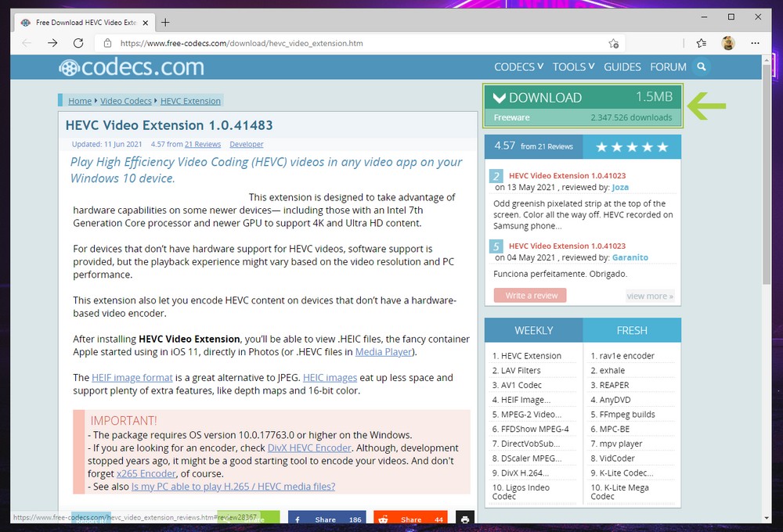This screenshot has height=532, width=783.
Task: Expand the CODECS dropdown menu
Action: click(x=518, y=66)
